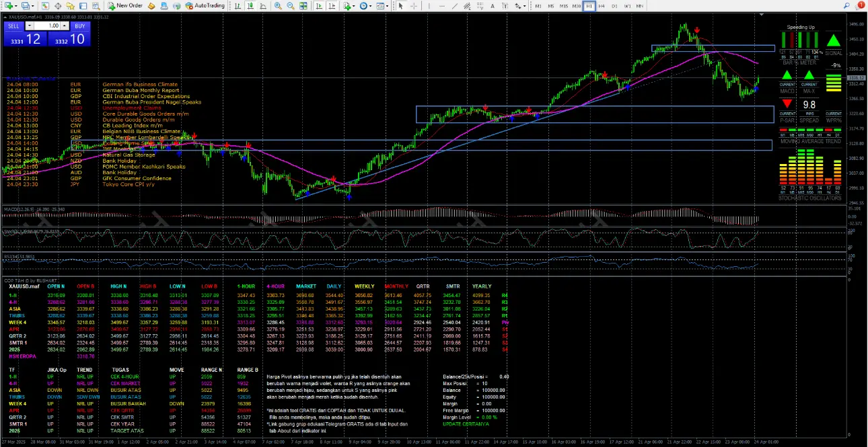
Task: Open the Indicators list icon
Action: coord(347,5)
